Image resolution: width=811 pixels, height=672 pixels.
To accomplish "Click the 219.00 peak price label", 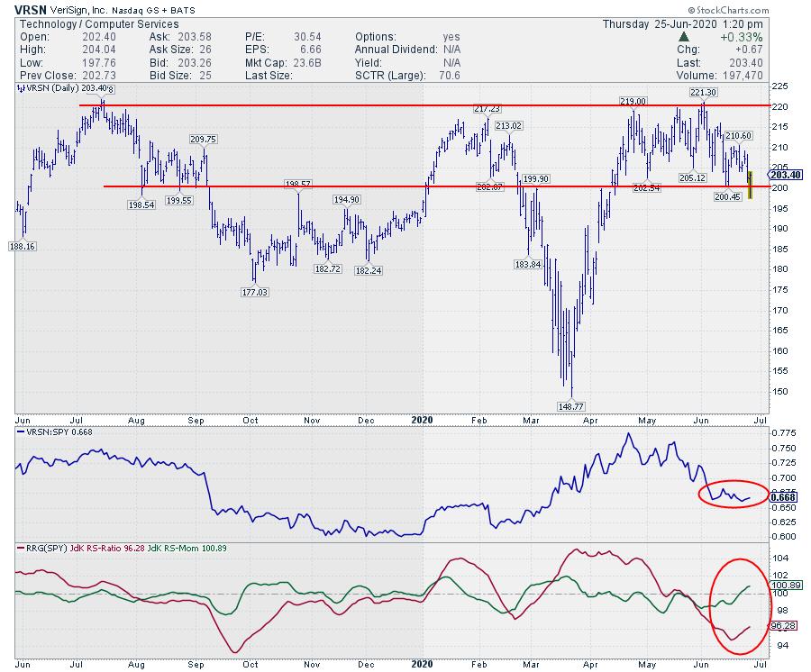I will click(x=633, y=101).
